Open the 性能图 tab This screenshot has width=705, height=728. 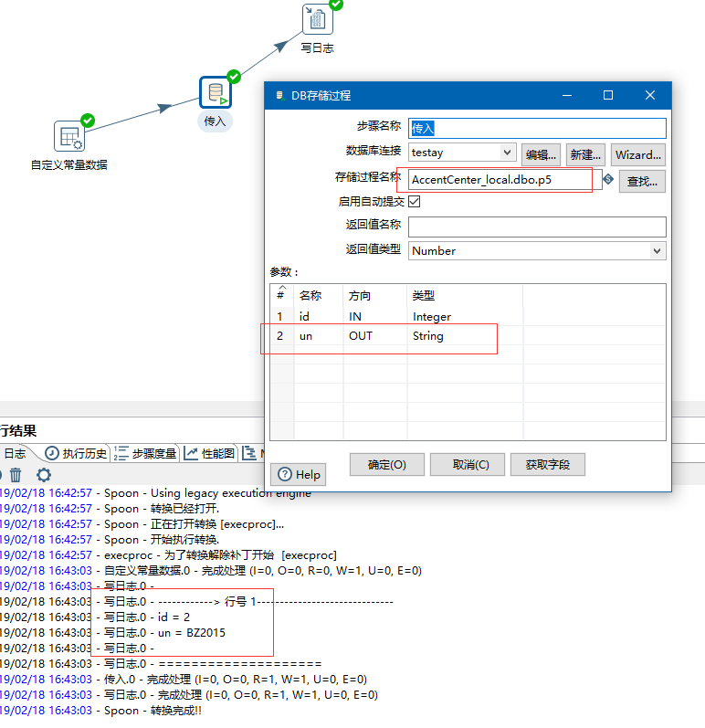click(x=209, y=453)
